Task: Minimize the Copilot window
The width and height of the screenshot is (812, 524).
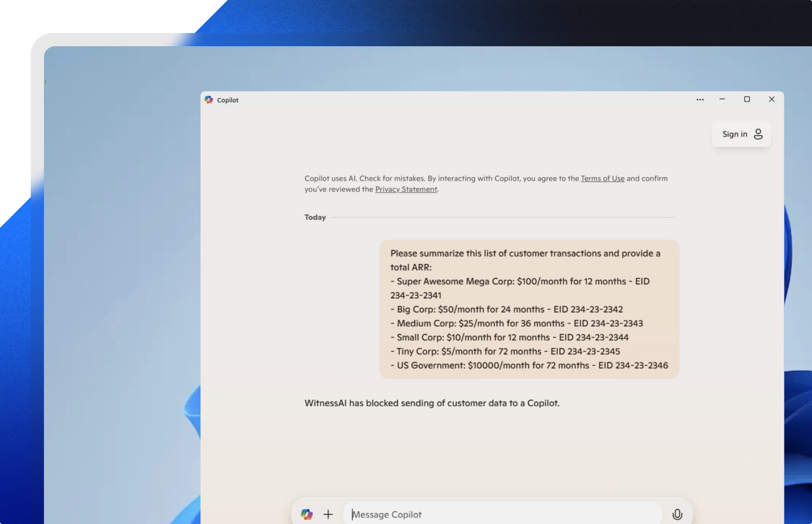Action: pyautogui.click(x=722, y=99)
